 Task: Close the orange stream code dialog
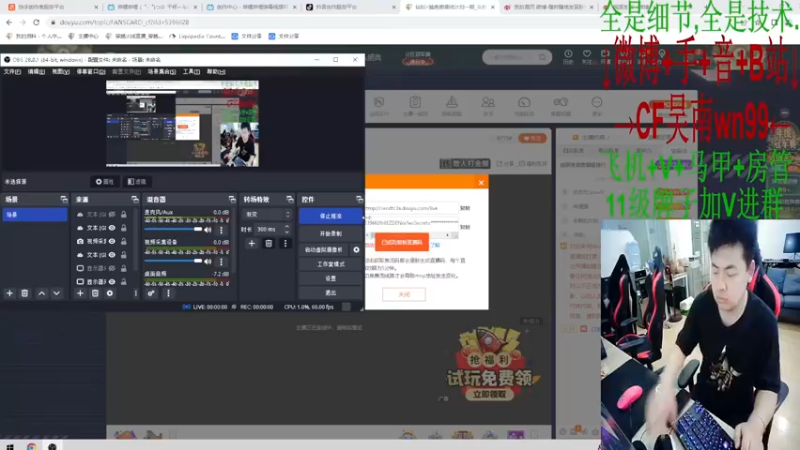481,183
